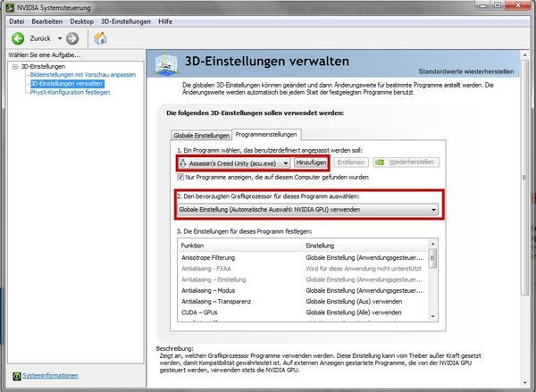Screen dimensions: 536x392
Task: Click the Systeminformationen icon at bottom left
Action: point(17,376)
